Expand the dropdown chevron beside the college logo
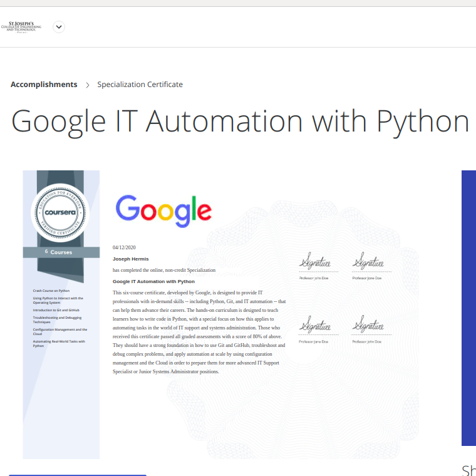Image resolution: width=476 pixels, height=476 pixels. [x=59, y=27]
